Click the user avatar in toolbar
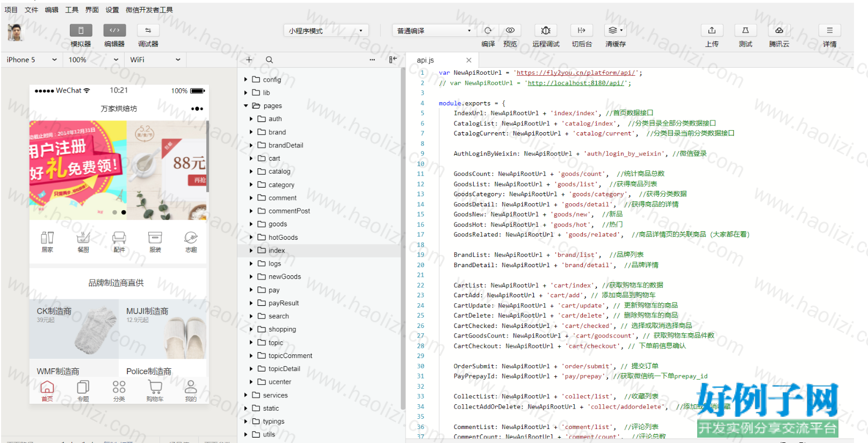Image resolution: width=868 pixels, height=443 pixels. [16, 33]
